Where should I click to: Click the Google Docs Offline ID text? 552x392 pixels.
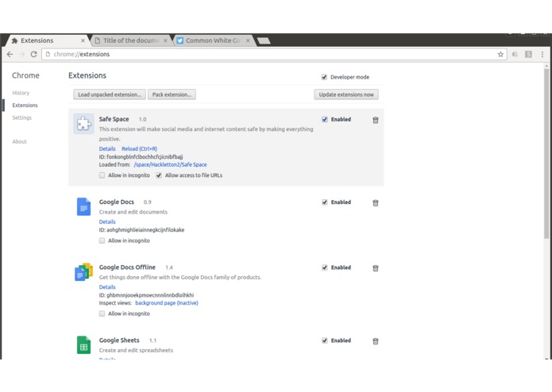[146, 295]
